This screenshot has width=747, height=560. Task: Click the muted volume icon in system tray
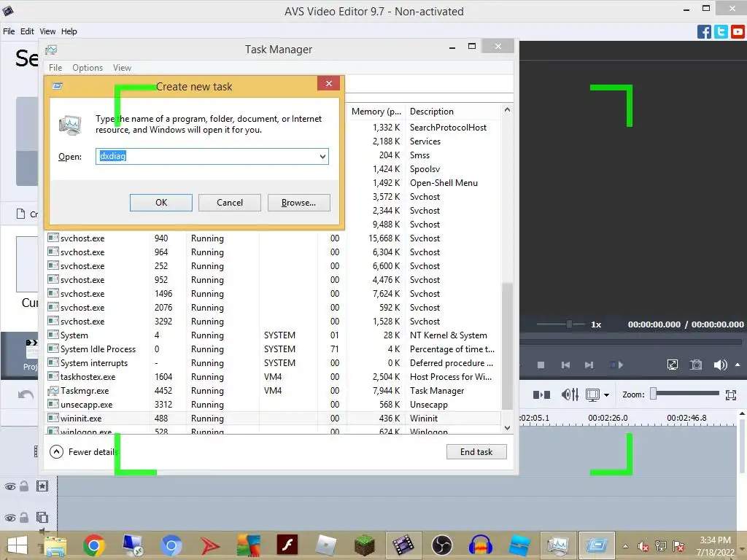[643, 546]
